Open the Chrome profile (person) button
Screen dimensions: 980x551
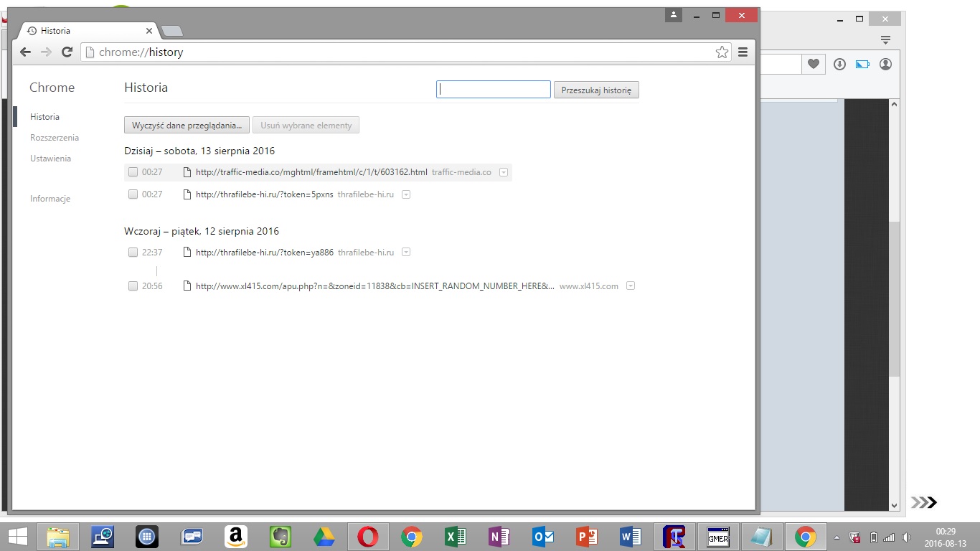(673, 14)
